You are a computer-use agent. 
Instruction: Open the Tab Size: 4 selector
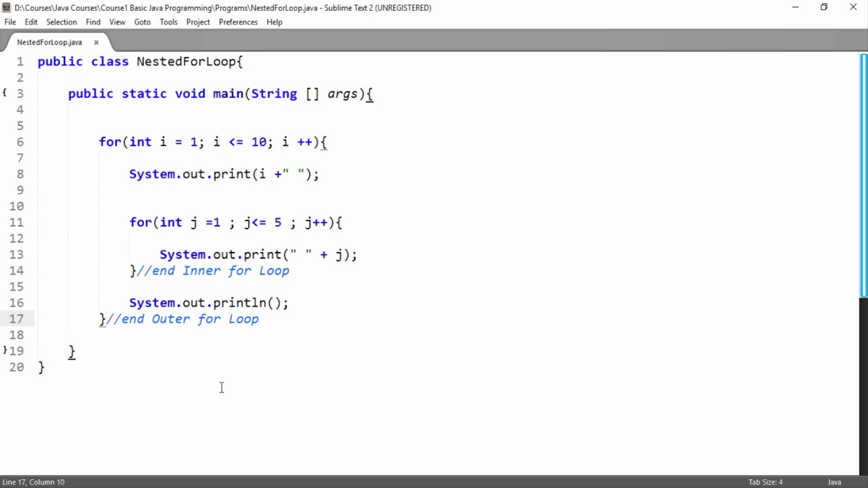click(766, 482)
